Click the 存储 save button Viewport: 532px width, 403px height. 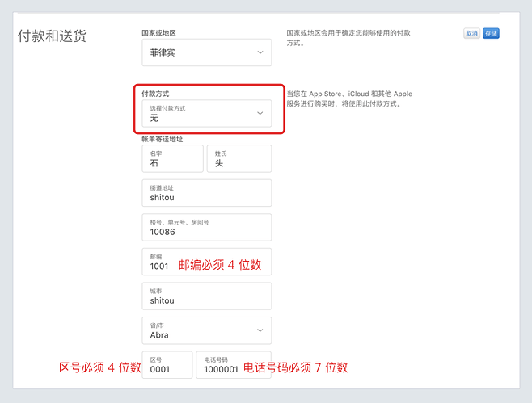491,33
